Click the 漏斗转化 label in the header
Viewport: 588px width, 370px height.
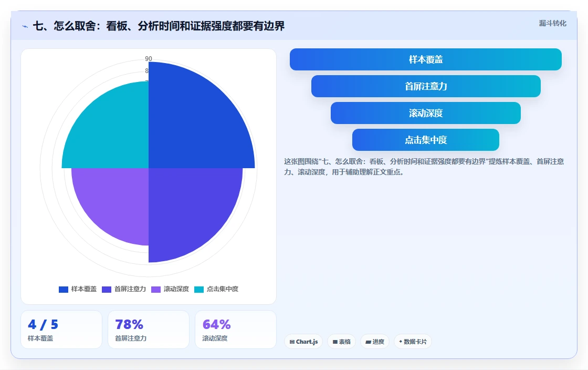(x=552, y=23)
